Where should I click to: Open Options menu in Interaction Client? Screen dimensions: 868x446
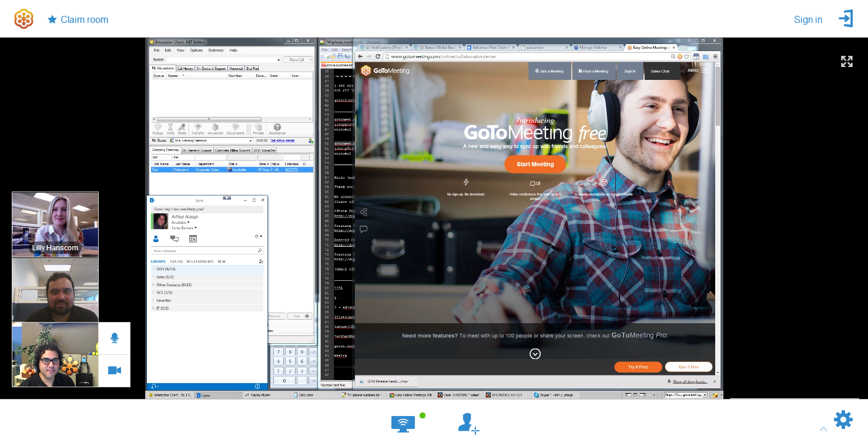click(x=196, y=51)
